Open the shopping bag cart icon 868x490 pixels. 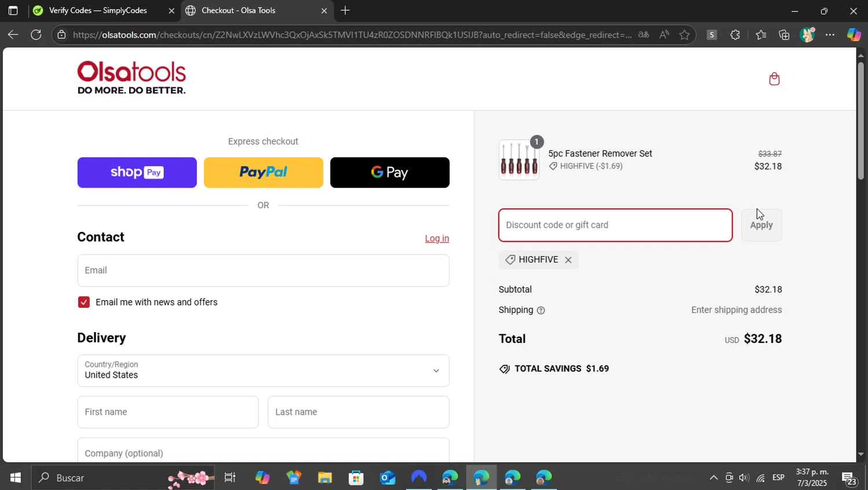point(774,79)
